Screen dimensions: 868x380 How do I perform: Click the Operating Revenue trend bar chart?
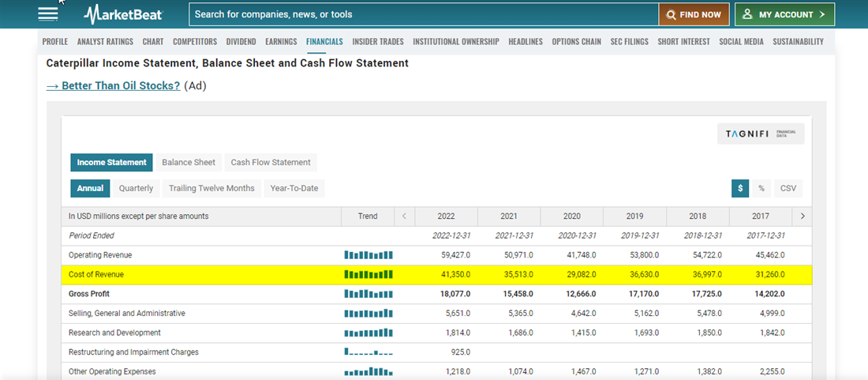(368, 255)
